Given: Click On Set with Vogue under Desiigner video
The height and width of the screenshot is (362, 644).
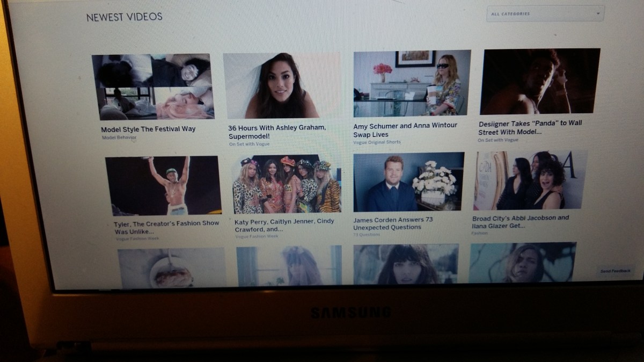Looking at the screenshot, I should (x=498, y=140).
